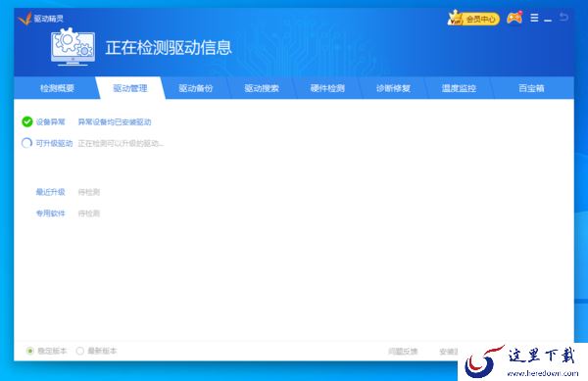Click the back arrow icon in title bar
Viewport: 588px width, 381px height.
click(563, 17)
